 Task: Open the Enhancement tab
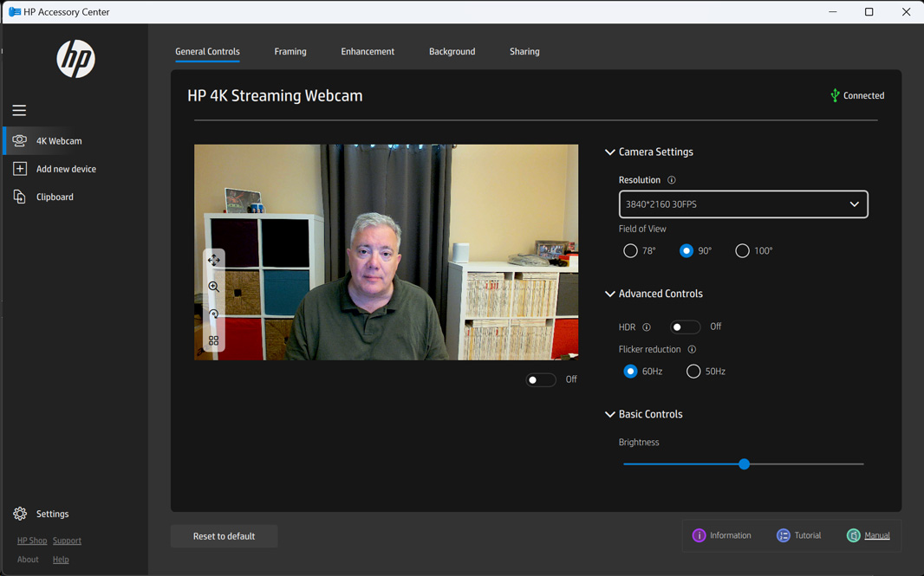pyautogui.click(x=368, y=52)
